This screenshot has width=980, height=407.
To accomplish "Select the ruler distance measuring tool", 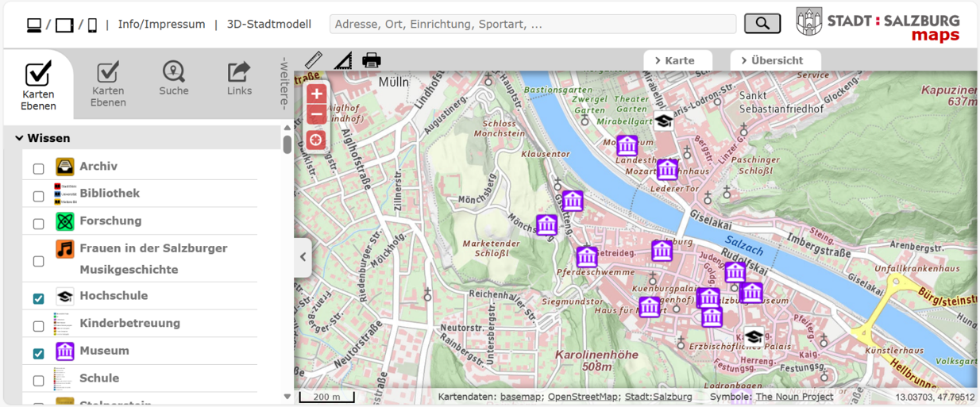I will click(314, 60).
